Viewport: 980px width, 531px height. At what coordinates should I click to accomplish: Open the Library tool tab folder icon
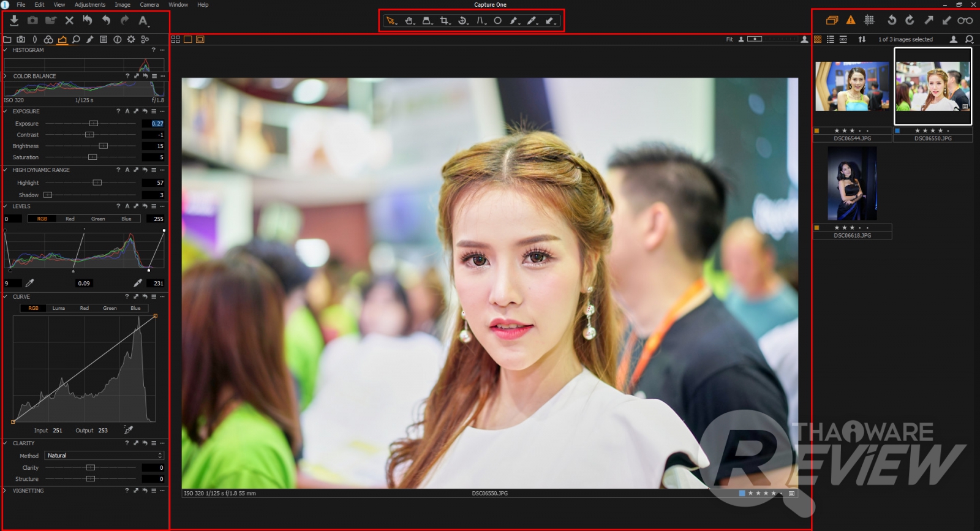click(x=7, y=39)
